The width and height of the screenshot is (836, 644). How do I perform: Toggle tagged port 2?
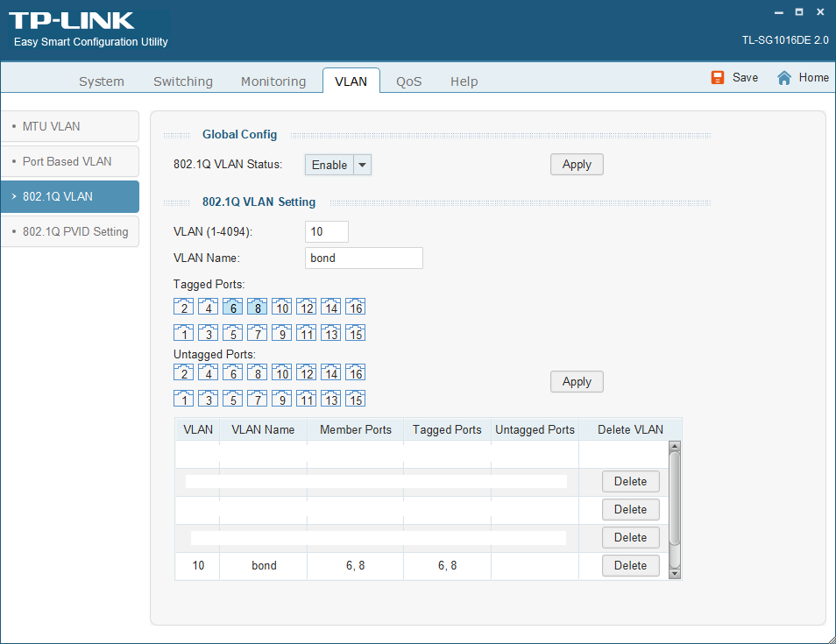click(183, 307)
